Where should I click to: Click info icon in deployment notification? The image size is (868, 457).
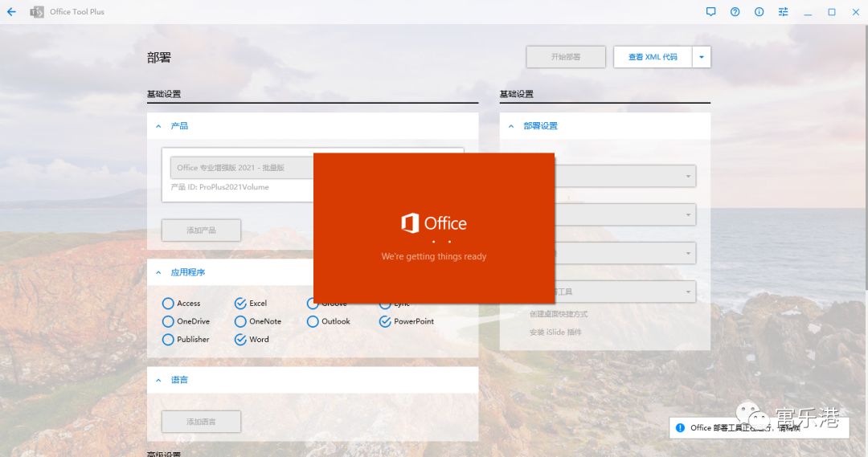point(680,427)
